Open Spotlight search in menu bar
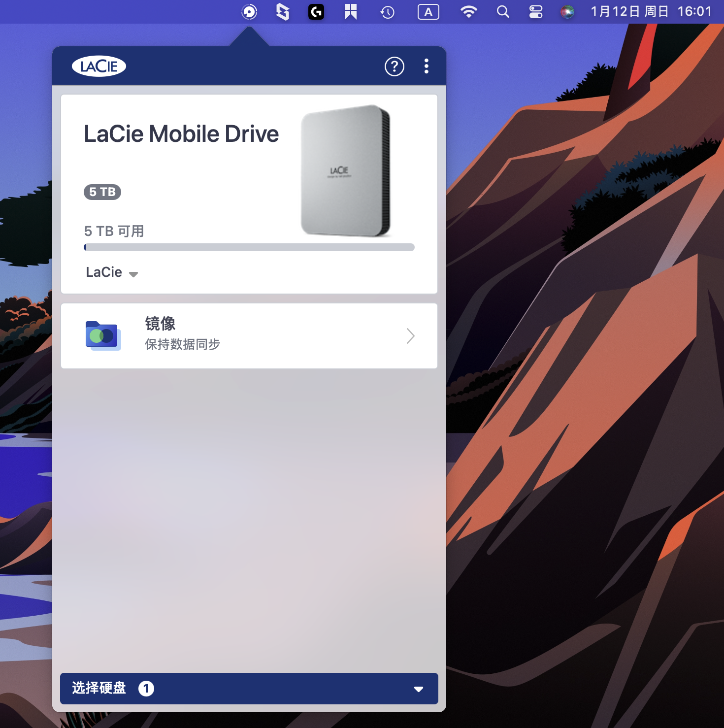 tap(503, 12)
